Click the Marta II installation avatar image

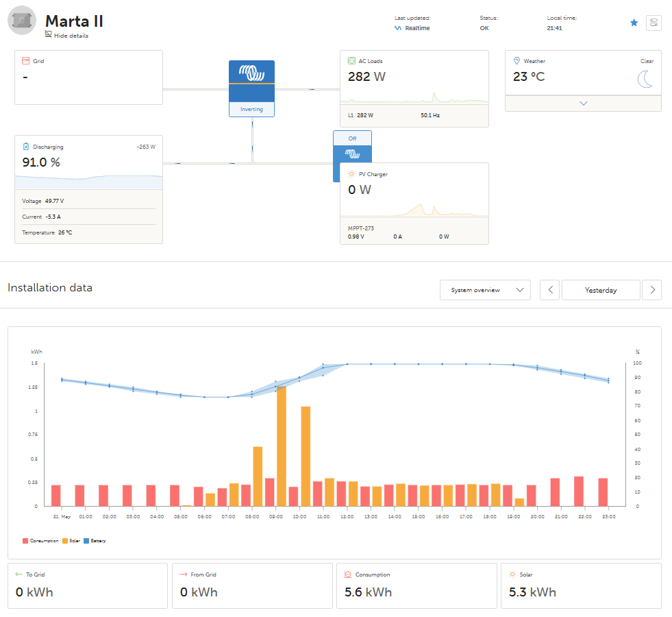pyautogui.click(x=22, y=20)
